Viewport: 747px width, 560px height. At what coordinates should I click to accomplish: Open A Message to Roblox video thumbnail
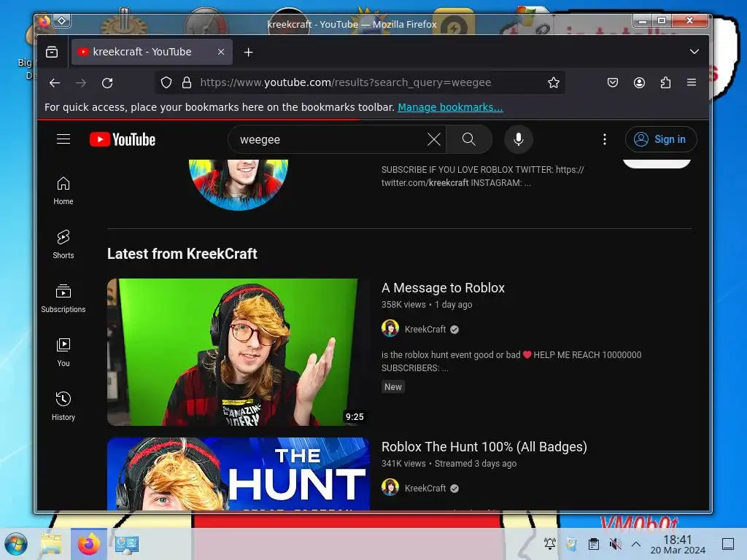click(x=239, y=352)
